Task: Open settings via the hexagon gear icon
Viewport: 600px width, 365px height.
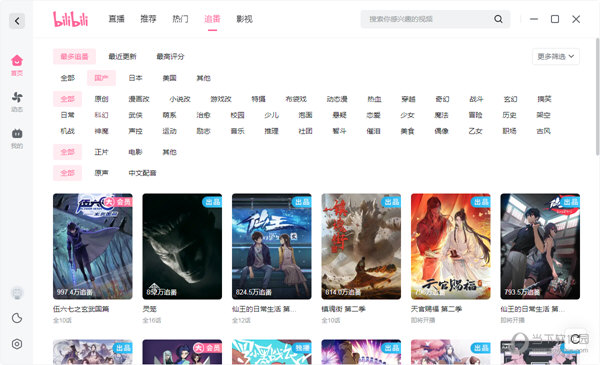Action: 17,344
